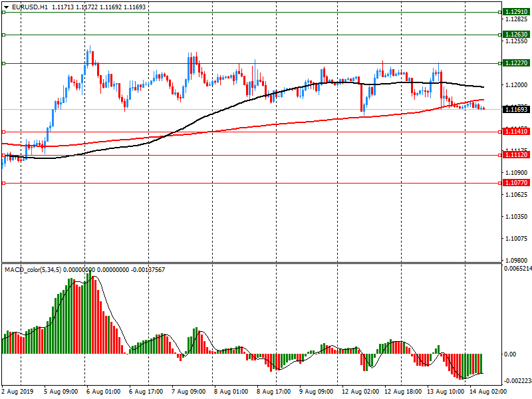Select the 1.10625 price scale value
Viewport: 532px width, 399px height.
[x=517, y=194]
